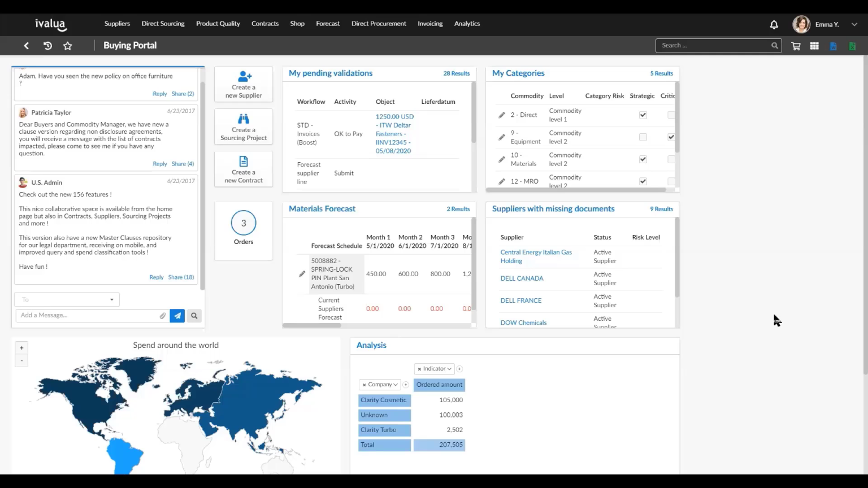The width and height of the screenshot is (868, 488).
Task: Send the message
Action: (x=177, y=315)
